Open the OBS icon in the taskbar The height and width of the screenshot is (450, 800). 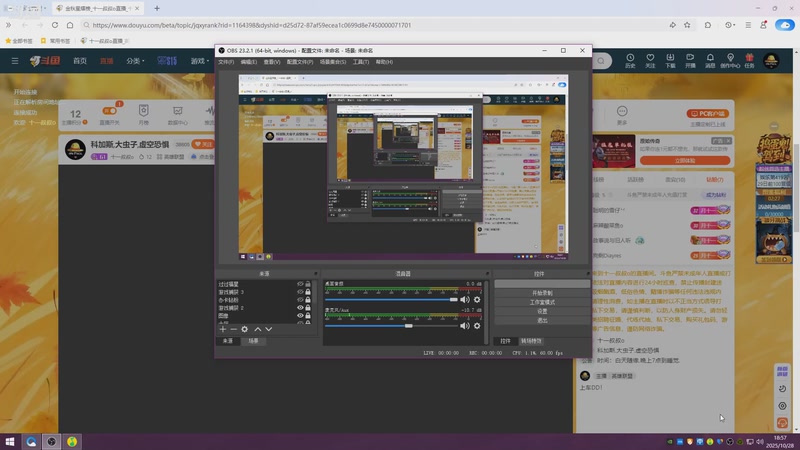[52, 441]
